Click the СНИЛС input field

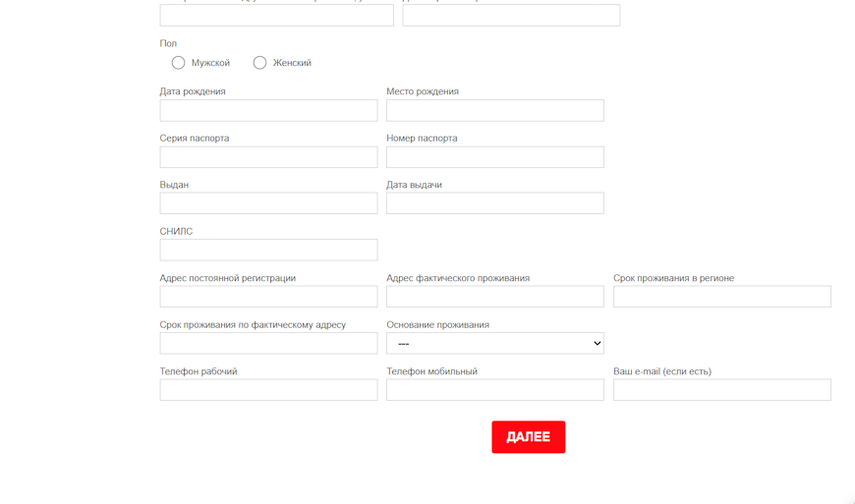point(268,250)
